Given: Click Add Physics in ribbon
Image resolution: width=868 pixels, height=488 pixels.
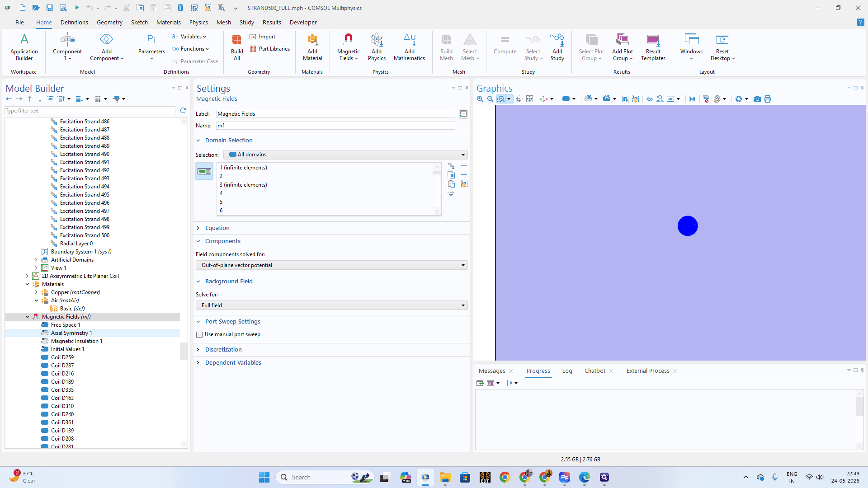Looking at the screenshot, I should click(377, 47).
